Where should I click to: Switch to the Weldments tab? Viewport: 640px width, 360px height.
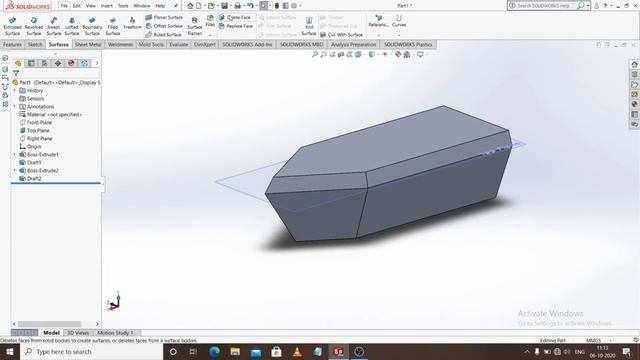coord(120,44)
